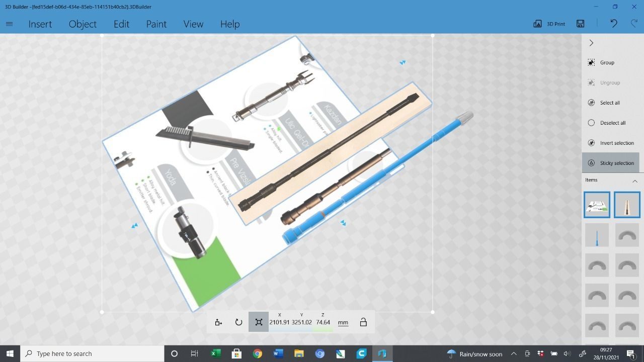
Task: Activate the Rotate tool
Action: tap(238, 322)
